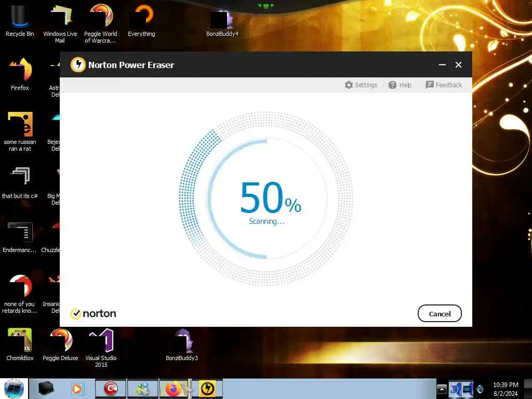Show hidden system tray icons arrow
The height and width of the screenshot is (399, 532).
442,389
